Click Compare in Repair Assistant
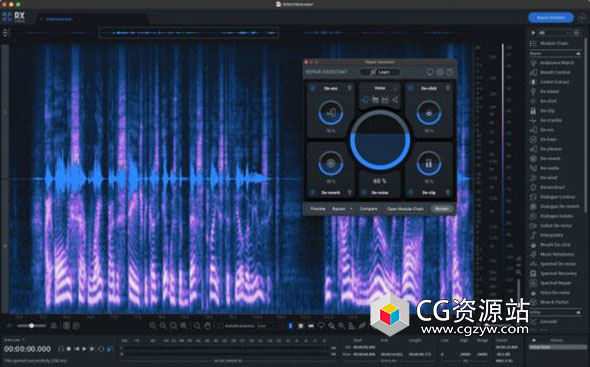 (x=368, y=209)
